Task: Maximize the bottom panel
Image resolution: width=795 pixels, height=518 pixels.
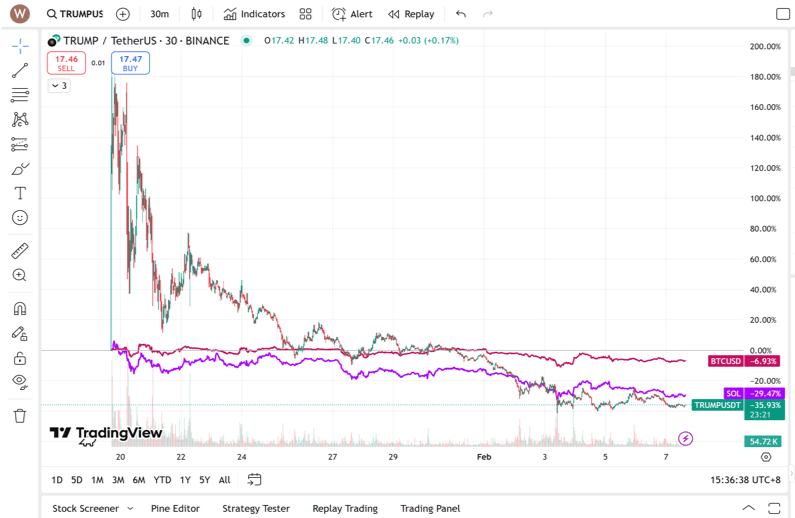Action: (774, 508)
